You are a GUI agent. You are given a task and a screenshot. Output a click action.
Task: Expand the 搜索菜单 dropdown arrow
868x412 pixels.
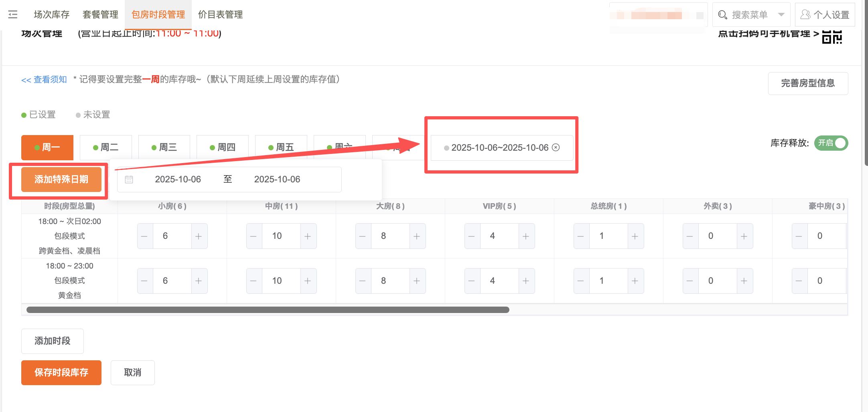[x=781, y=15]
